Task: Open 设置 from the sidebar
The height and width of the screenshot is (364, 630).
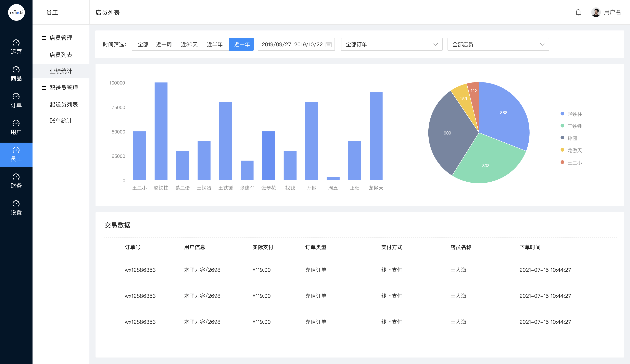Action: point(16,208)
